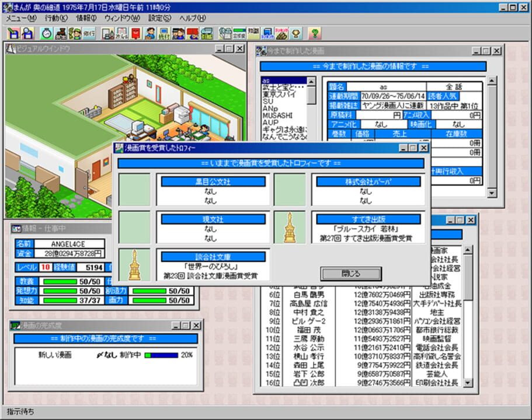Open the 旅行 (travel) toolbar icon
This screenshot has height=420, width=532.
point(89,33)
